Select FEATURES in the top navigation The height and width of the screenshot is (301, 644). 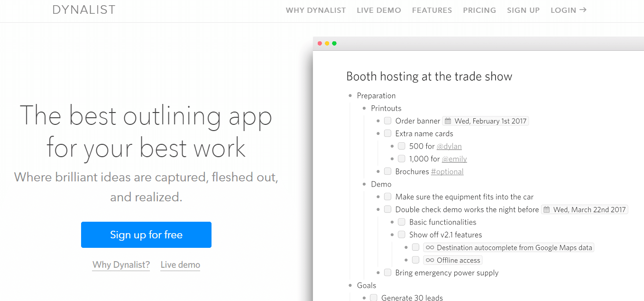432,9
